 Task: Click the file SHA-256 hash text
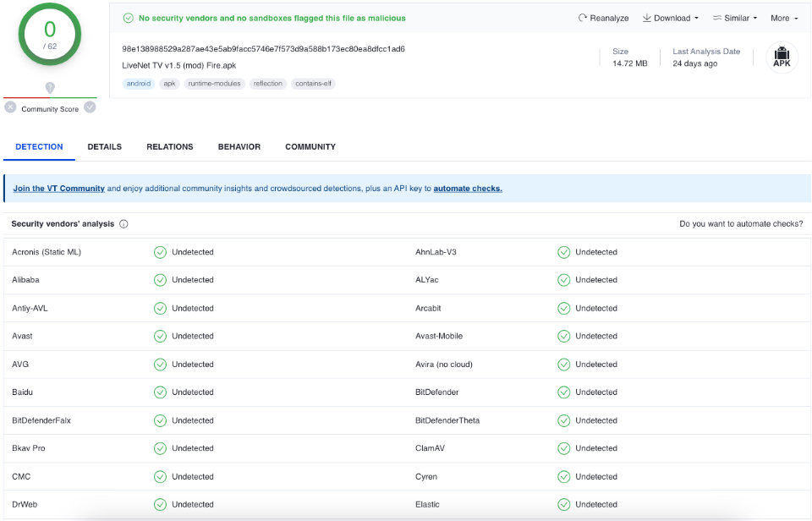[x=264, y=49]
